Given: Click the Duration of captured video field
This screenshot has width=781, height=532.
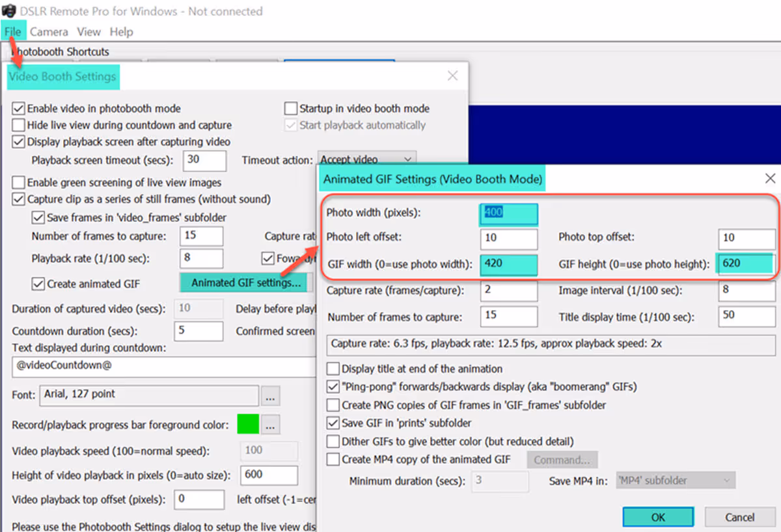Looking at the screenshot, I should [x=199, y=308].
